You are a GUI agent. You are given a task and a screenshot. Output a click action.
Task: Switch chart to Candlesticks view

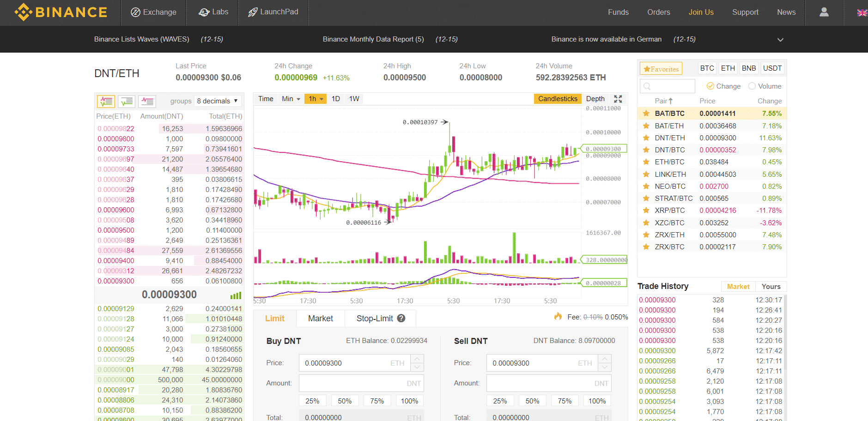[x=558, y=99]
